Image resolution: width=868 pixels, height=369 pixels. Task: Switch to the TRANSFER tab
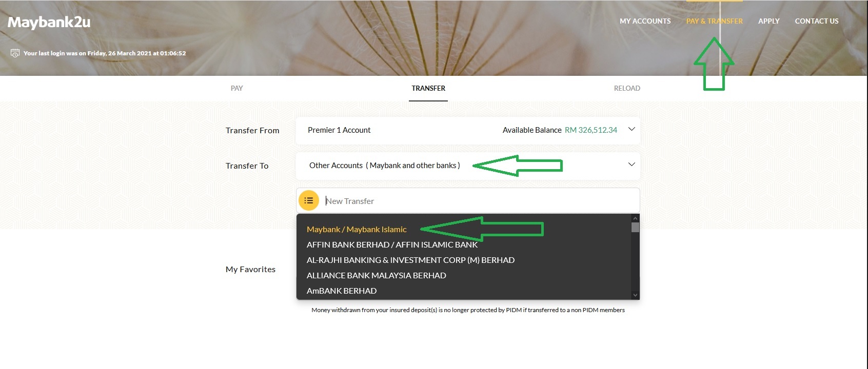tap(428, 88)
